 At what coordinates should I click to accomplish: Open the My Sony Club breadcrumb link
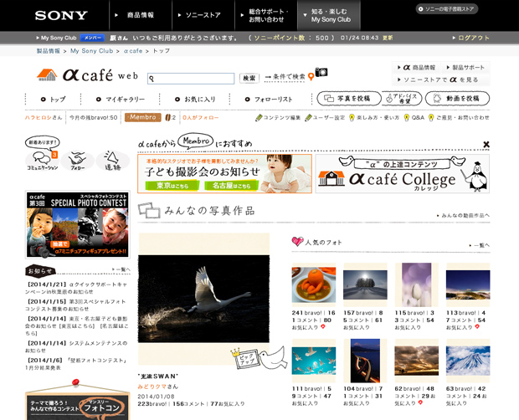click(92, 51)
